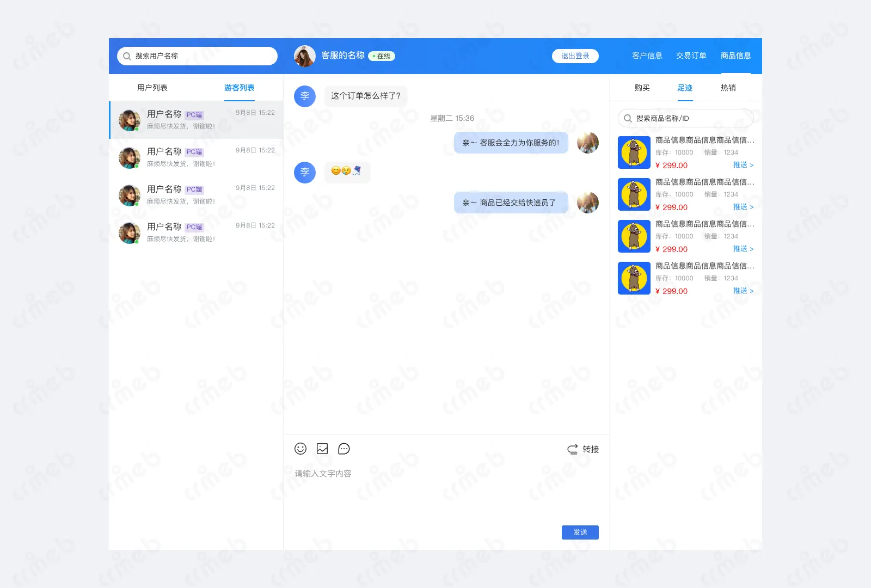Click the image upload icon

pos(322,449)
